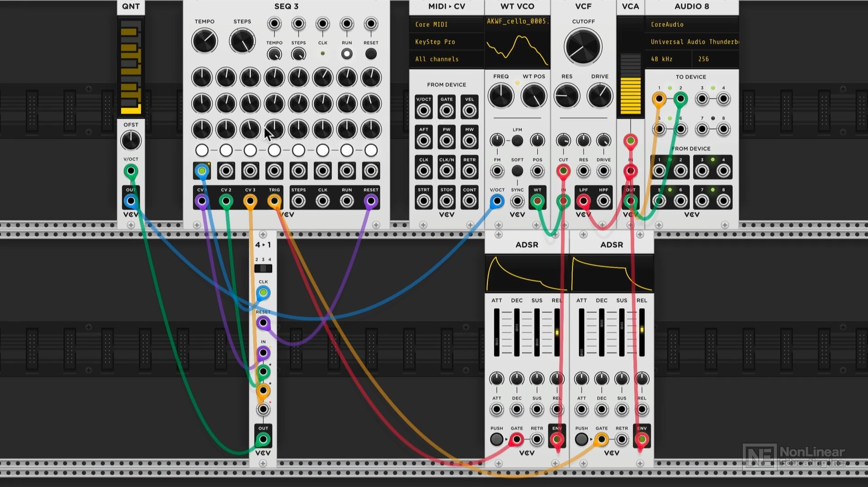Open the CoreAudio driver dropdown
This screenshot has height=487, width=868.
point(692,24)
